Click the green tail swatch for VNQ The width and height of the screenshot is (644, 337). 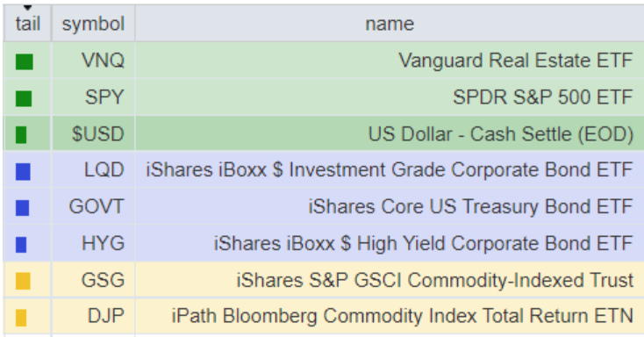pyautogui.click(x=25, y=62)
